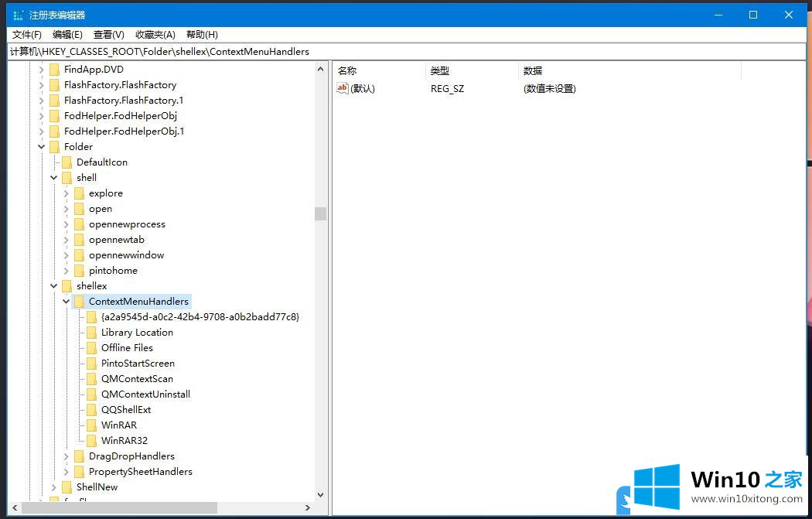This screenshot has height=519, width=812.
Task: Click tree vertical scrollbar down arrow
Action: [x=321, y=495]
